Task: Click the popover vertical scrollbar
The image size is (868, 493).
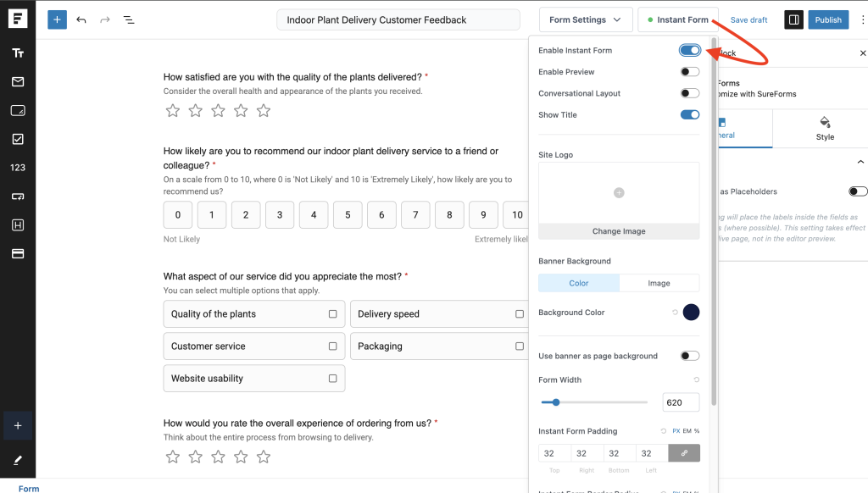Action: (714, 221)
